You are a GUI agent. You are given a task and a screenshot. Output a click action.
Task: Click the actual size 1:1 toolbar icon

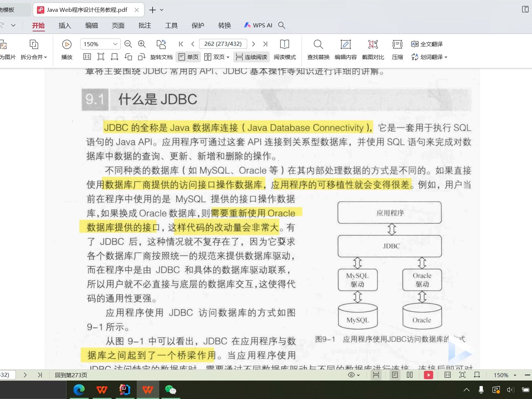87,57
